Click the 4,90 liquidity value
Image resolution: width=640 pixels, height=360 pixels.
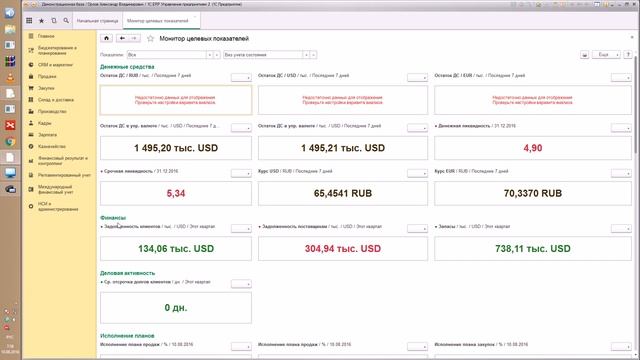coord(533,148)
